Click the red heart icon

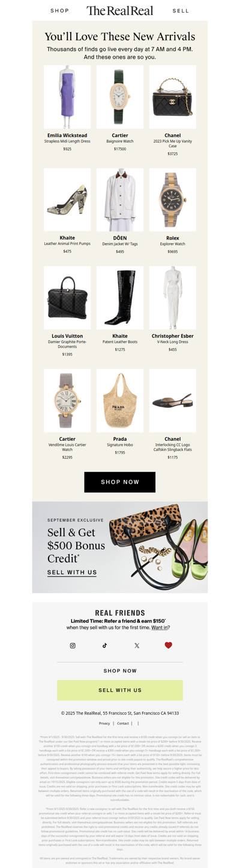tap(169, 645)
